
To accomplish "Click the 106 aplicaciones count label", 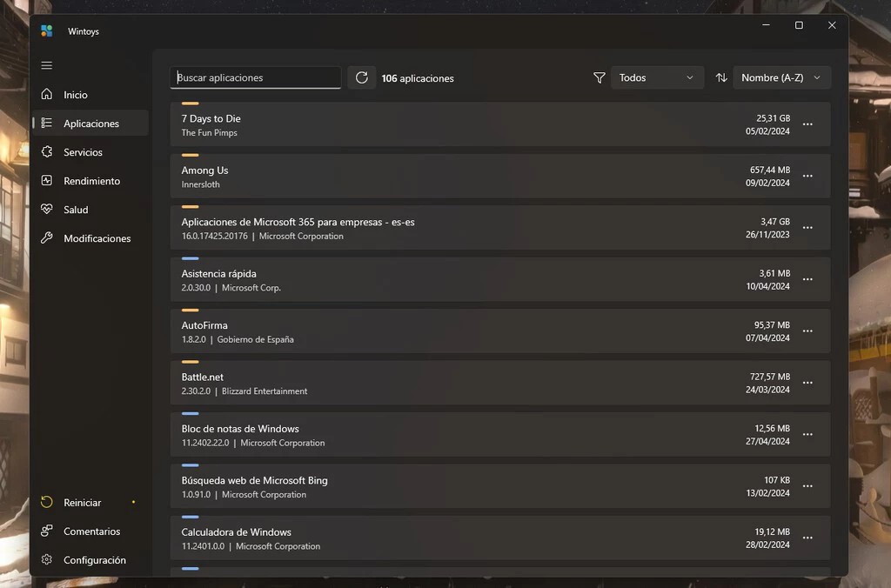I will (x=418, y=78).
